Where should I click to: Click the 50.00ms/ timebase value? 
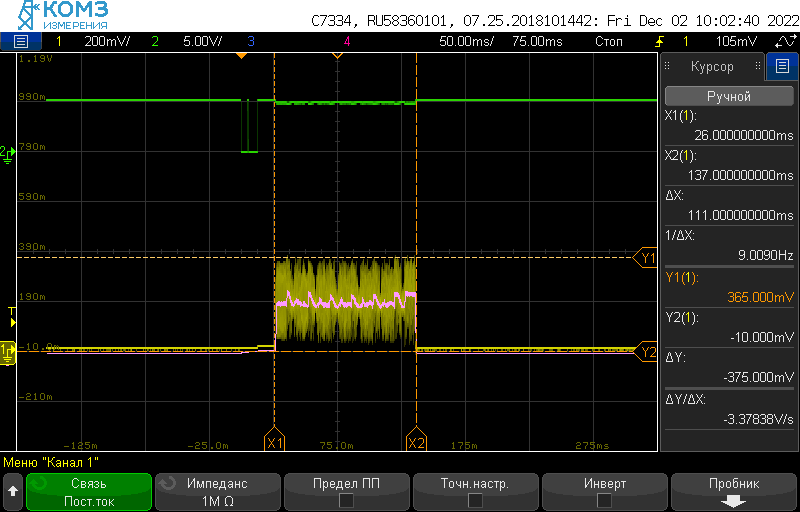point(466,42)
